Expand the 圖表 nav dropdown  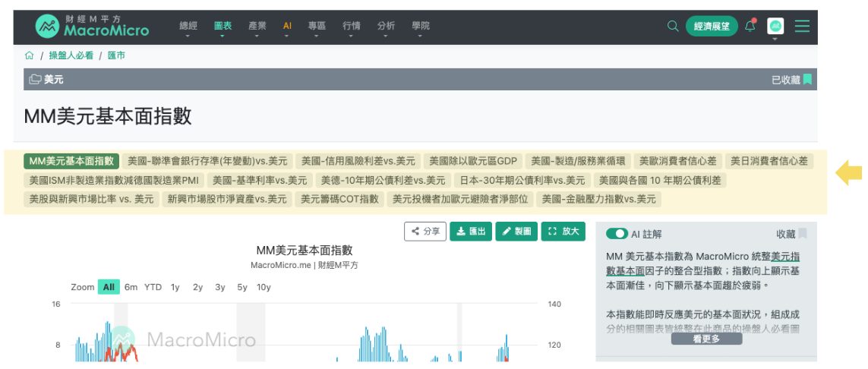223,26
